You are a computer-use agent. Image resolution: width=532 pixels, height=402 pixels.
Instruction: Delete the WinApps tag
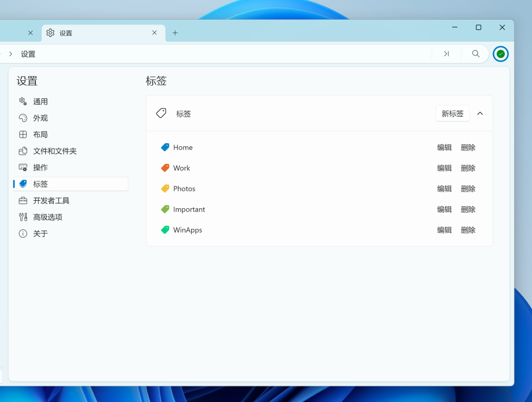coord(468,230)
